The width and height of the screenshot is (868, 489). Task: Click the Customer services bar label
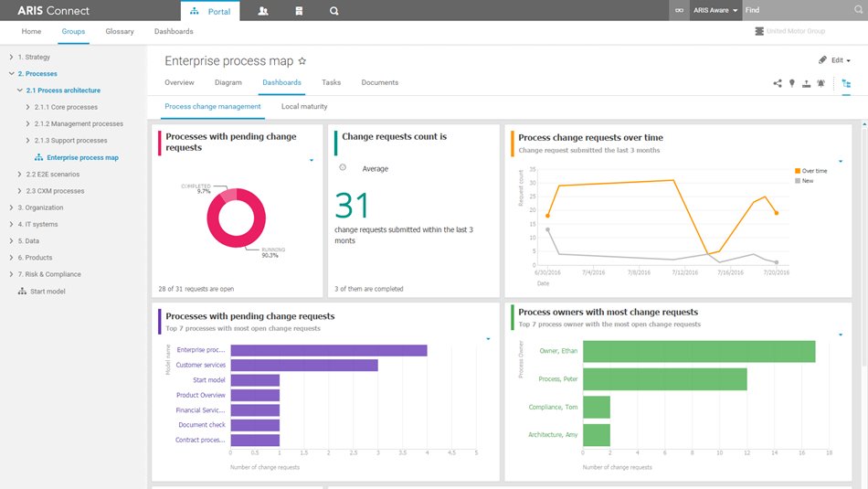(x=200, y=365)
